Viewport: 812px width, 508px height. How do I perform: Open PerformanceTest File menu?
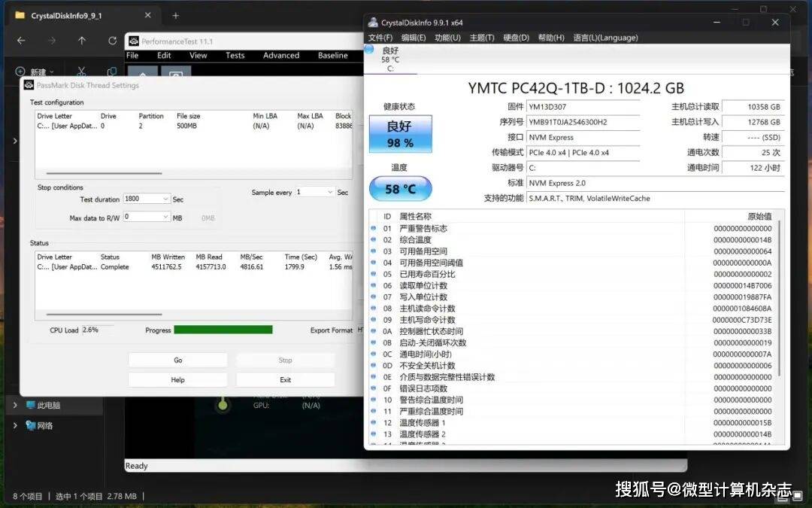click(132, 56)
